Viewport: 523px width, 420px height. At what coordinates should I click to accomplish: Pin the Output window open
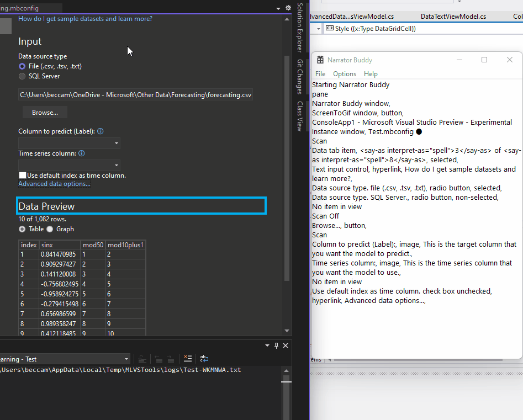pyautogui.click(x=276, y=345)
